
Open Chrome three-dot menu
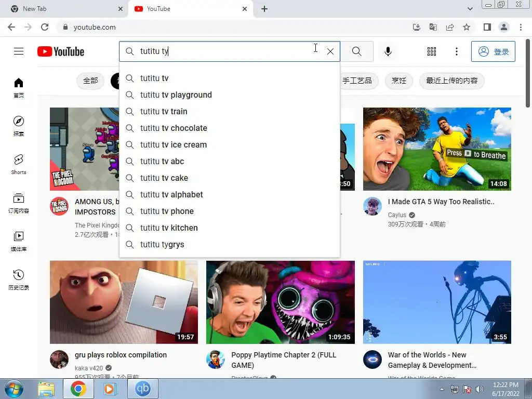click(x=521, y=27)
